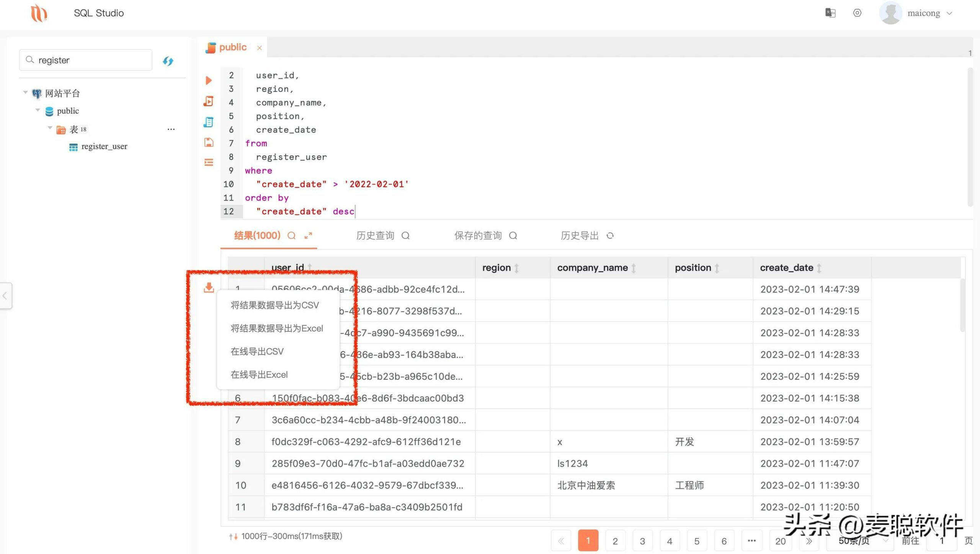Open the register_user table
This screenshot has width=980, height=554.
click(104, 147)
